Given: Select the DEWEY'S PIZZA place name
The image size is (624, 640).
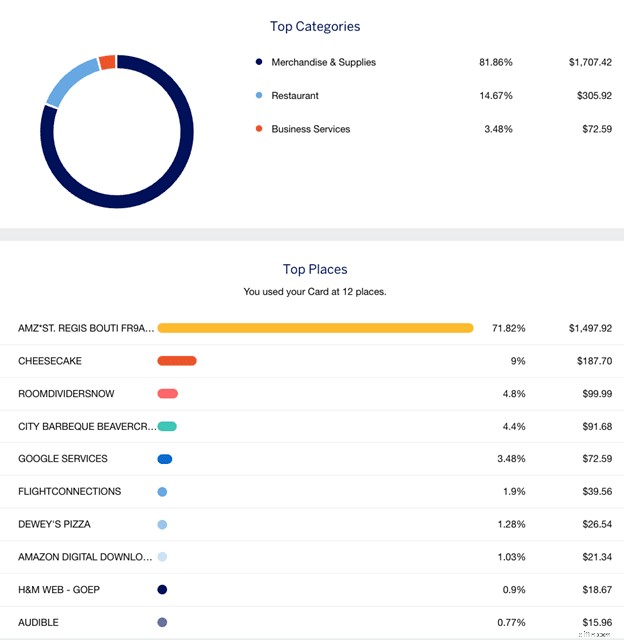Looking at the screenshot, I should click(56, 524).
